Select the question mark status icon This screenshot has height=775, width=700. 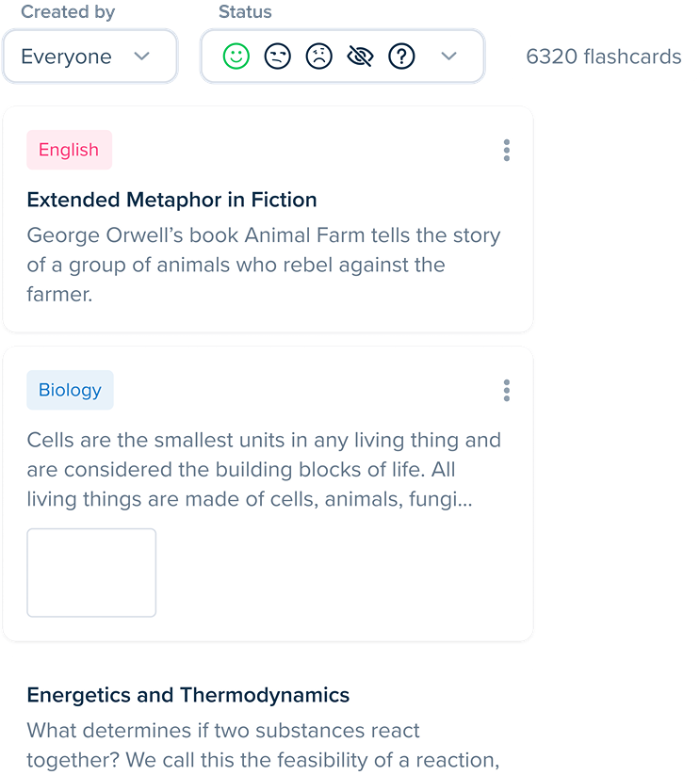click(401, 57)
